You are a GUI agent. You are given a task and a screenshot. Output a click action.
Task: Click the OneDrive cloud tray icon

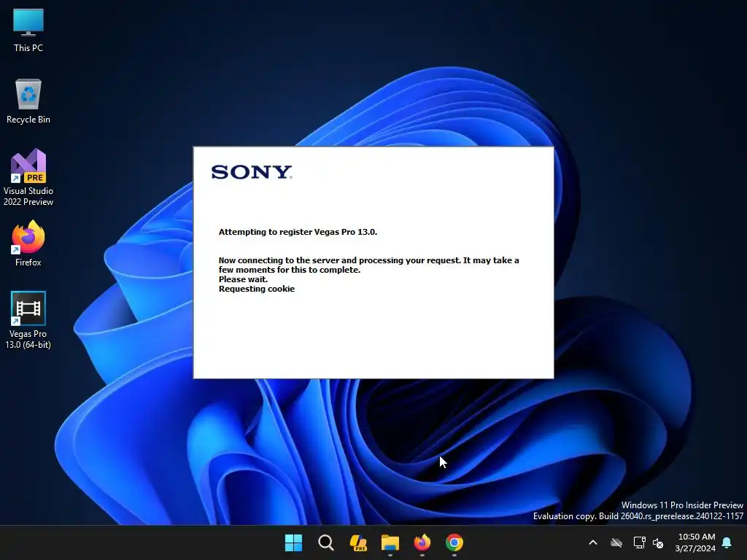616,542
